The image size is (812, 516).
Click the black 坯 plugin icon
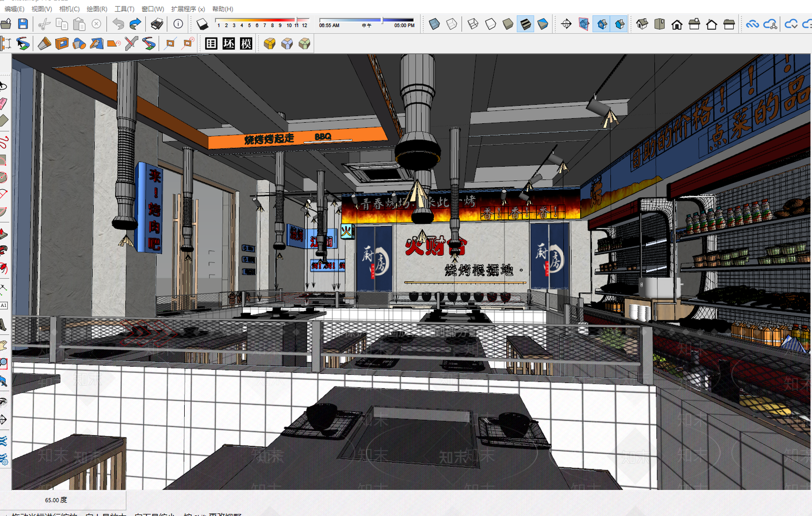tap(229, 44)
